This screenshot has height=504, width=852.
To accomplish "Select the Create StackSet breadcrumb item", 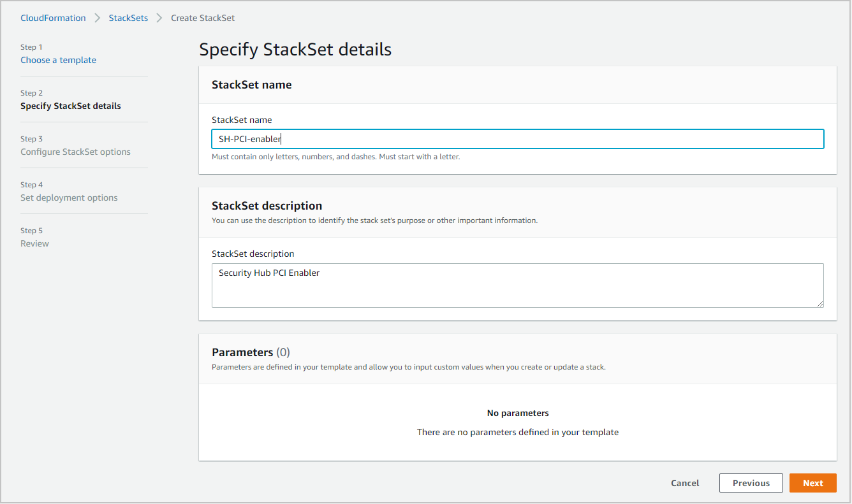I will pos(203,18).
